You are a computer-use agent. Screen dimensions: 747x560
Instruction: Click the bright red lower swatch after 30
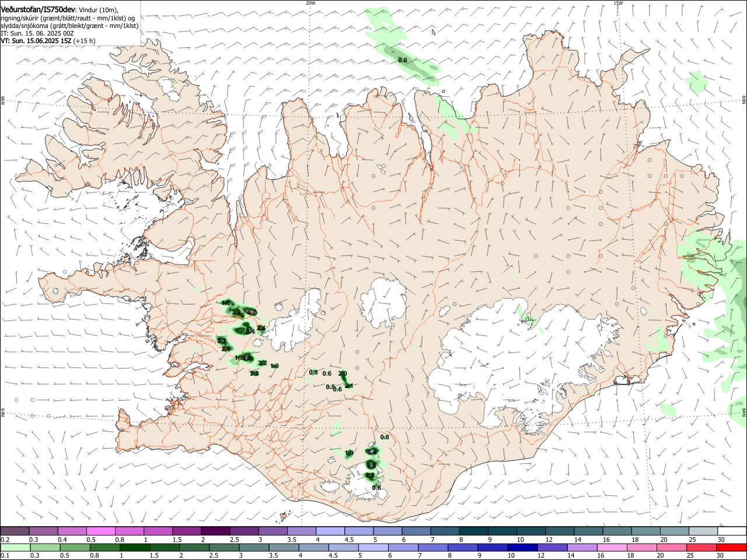pyautogui.click(x=731, y=547)
